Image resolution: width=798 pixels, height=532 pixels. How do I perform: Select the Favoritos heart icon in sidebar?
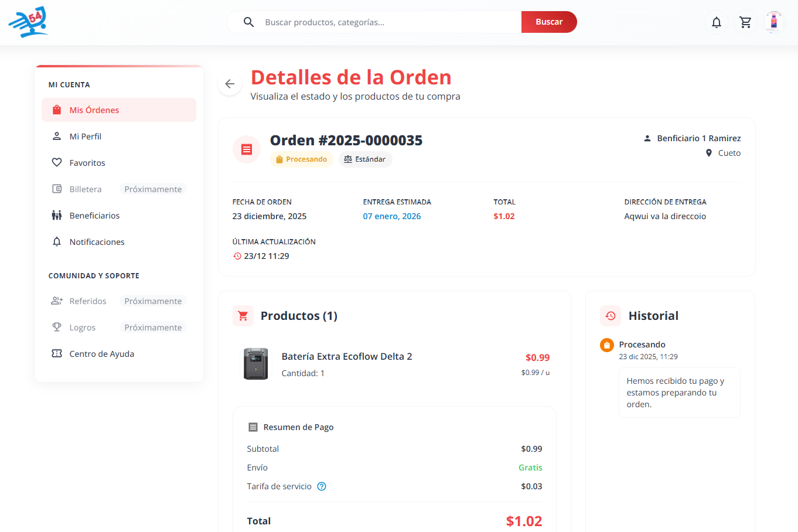[56, 162]
